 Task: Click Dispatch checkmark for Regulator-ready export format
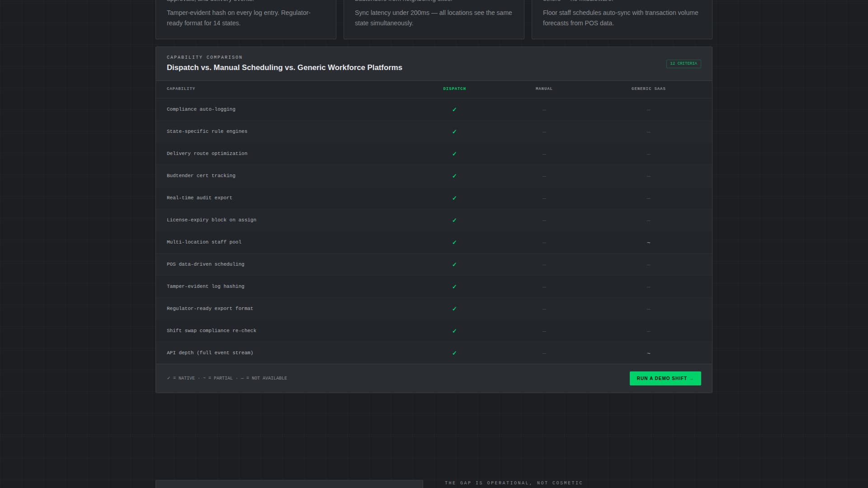[454, 309]
